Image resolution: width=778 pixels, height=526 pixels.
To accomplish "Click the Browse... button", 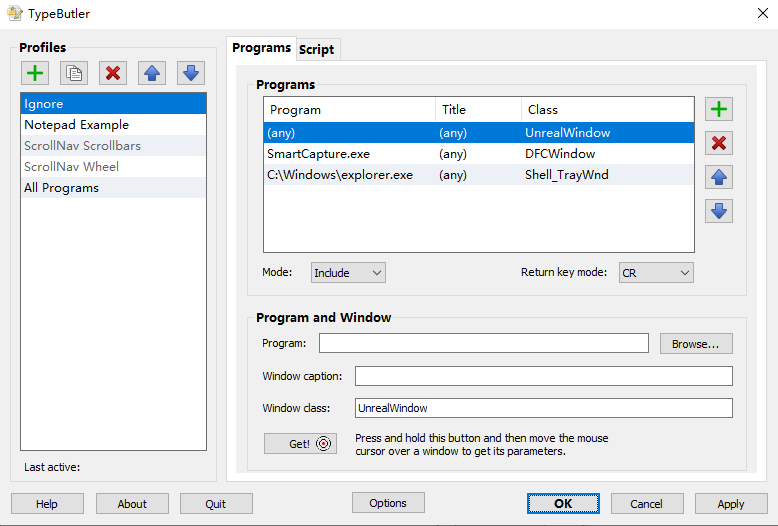I will tap(696, 343).
